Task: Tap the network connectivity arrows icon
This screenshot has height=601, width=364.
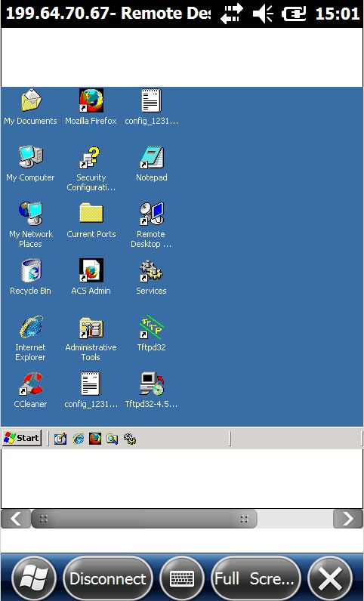Action: coord(232,14)
